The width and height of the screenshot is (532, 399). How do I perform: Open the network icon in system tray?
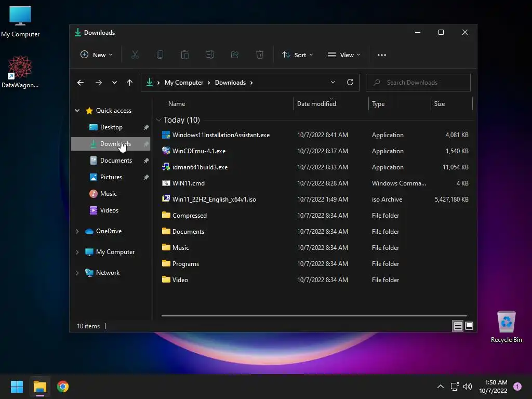(455, 387)
